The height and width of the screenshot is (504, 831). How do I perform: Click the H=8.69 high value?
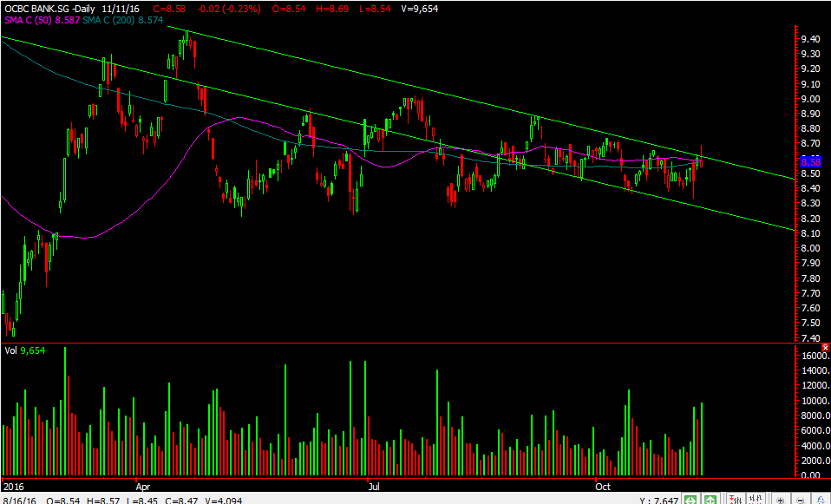[332, 9]
